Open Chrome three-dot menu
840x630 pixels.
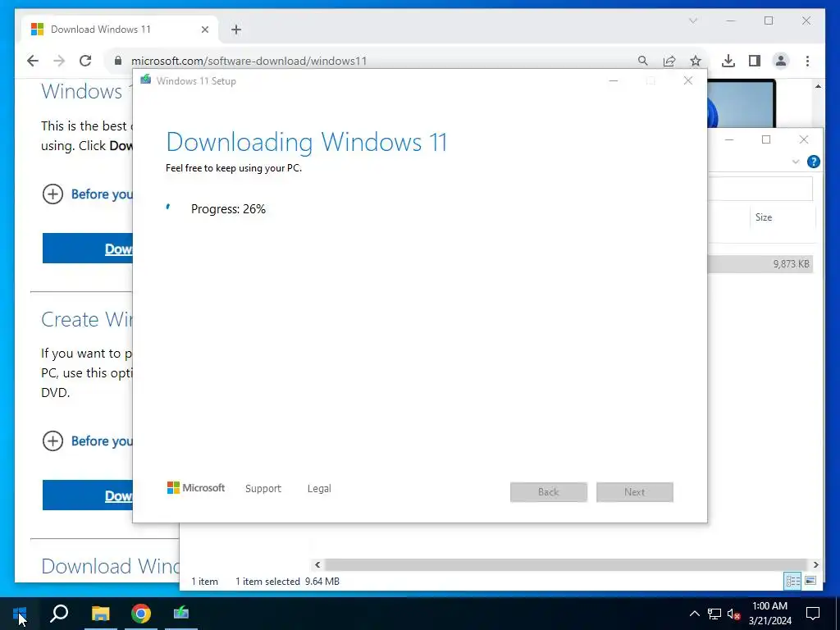(x=807, y=61)
